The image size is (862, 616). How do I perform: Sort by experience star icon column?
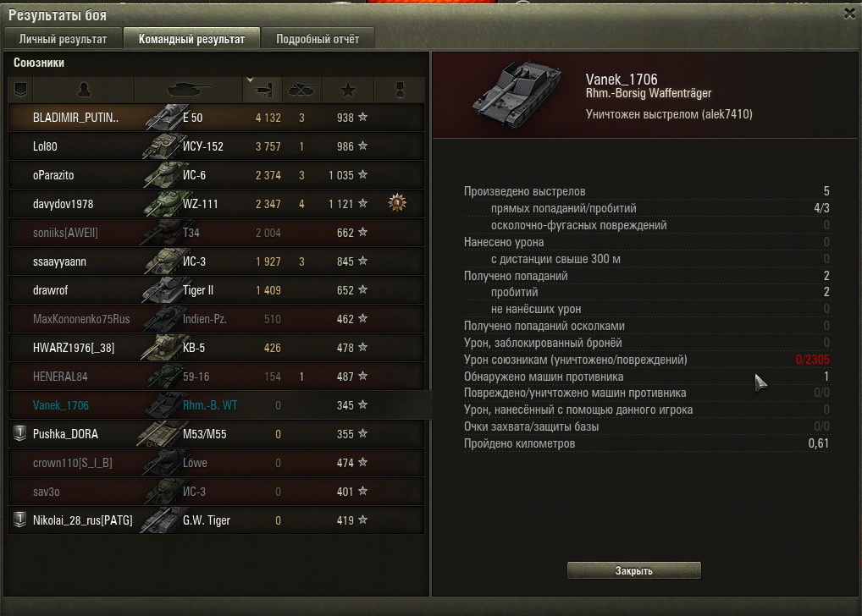(348, 90)
